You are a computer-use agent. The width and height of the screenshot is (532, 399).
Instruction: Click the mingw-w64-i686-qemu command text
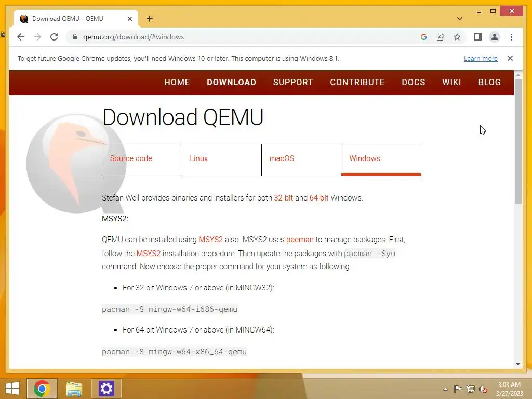[169, 309]
